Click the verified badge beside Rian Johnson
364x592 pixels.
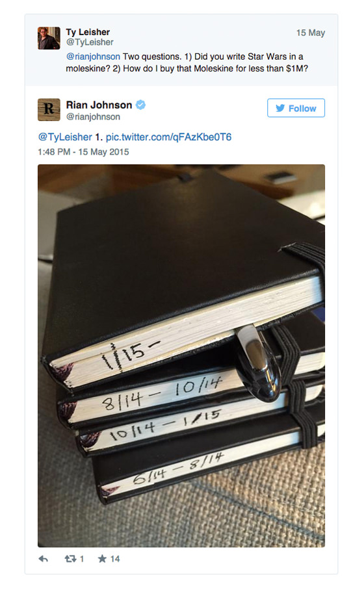[140, 105]
